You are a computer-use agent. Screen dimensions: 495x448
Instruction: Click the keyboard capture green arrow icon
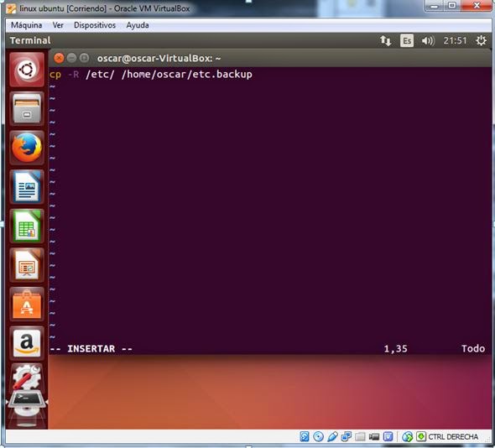tap(421, 436)
